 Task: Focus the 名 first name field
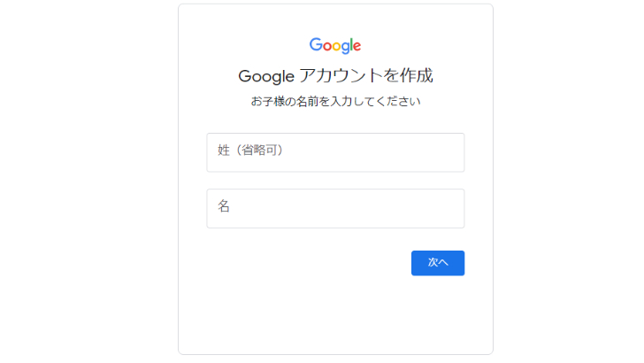point(335,208)
